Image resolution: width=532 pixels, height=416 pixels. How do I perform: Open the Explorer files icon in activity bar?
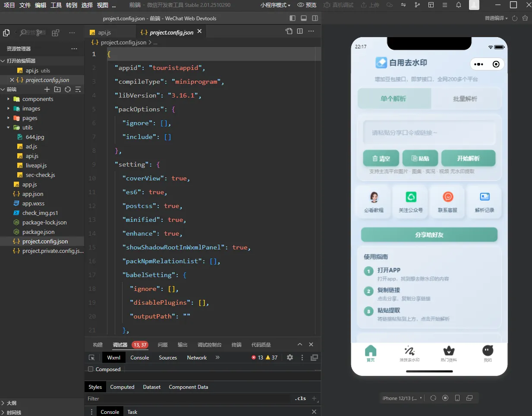point(6,33)
